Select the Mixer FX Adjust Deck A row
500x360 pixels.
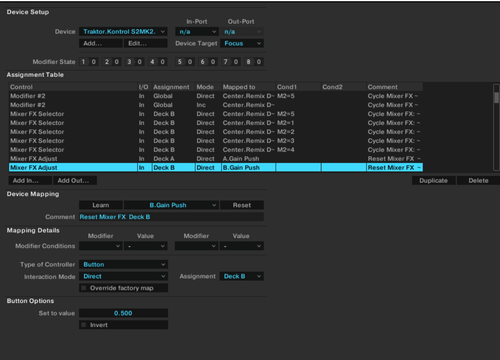pos(216,159)
